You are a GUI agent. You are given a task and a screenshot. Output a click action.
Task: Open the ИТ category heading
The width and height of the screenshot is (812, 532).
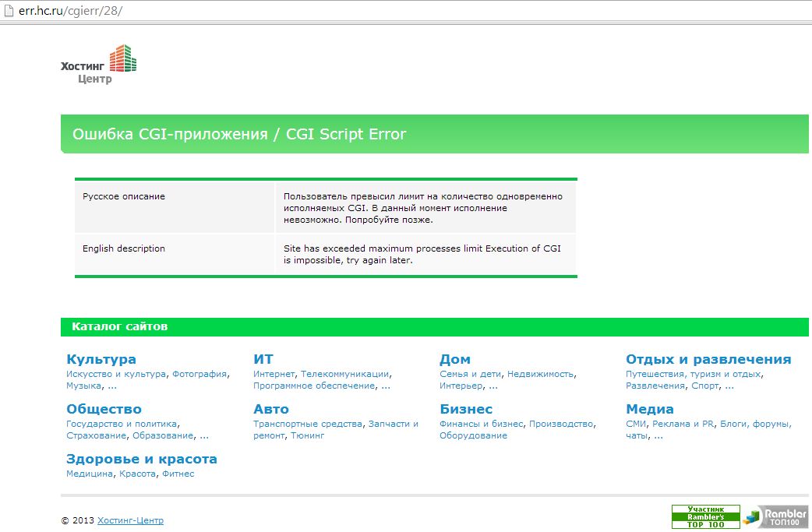[x=263, y=359]
